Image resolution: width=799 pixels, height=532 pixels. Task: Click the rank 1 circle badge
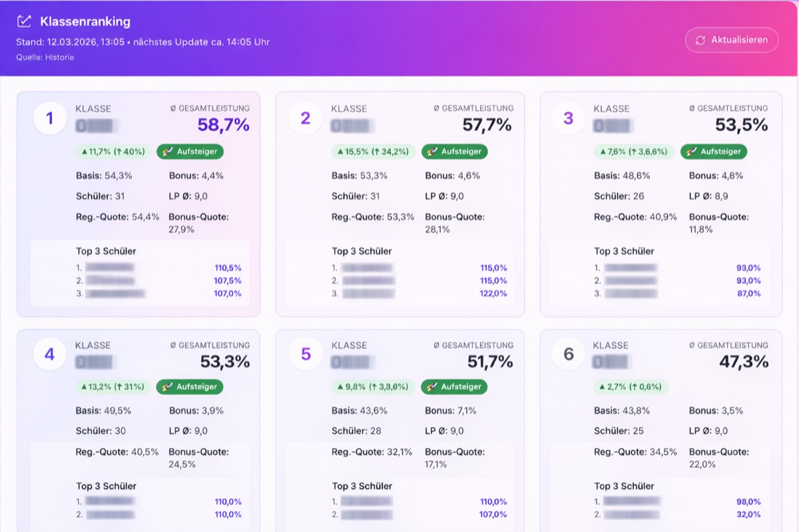click(x=49, y=119)
